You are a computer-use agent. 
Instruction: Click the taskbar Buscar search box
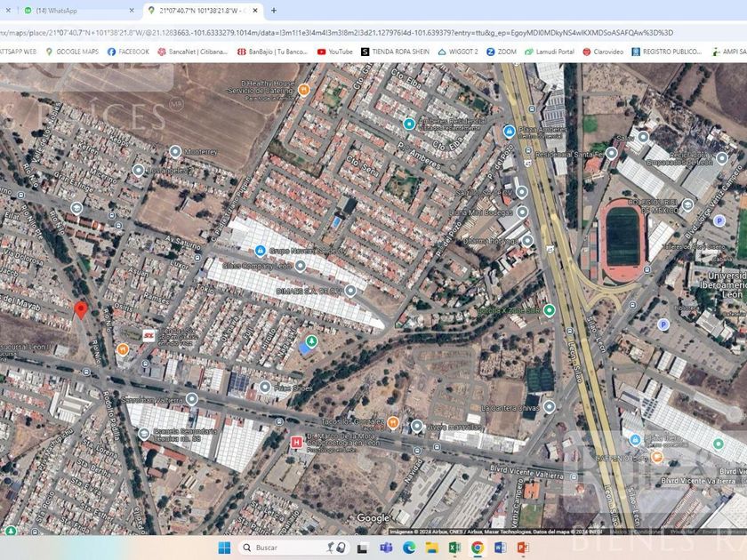(x=294, y=548)
